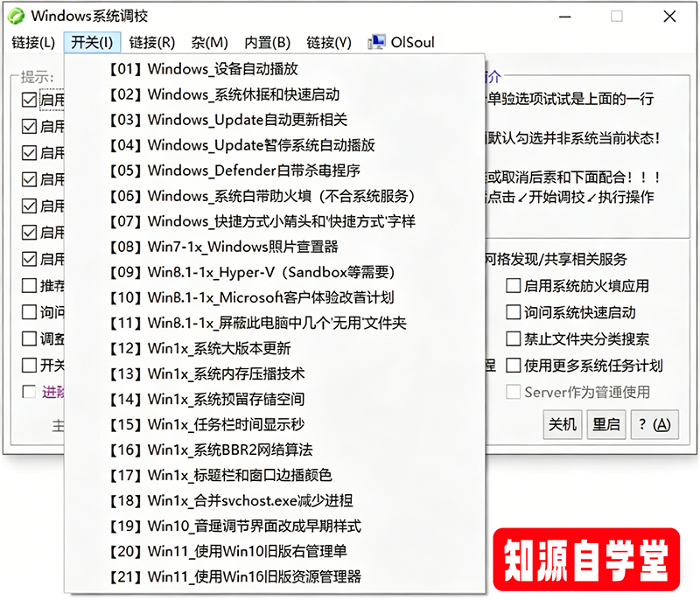Image resolution: width=700 pixels, height=600 pixels.
Task: Select 【09】 Win8.1-1x_Hyper-V entry
Action: click(275, 272)
